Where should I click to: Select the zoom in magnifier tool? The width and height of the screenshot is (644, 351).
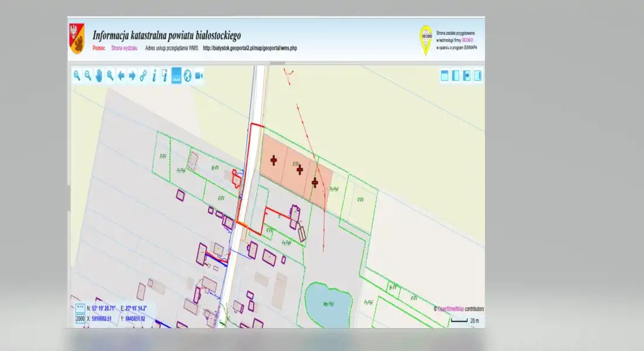pos(77,75)
